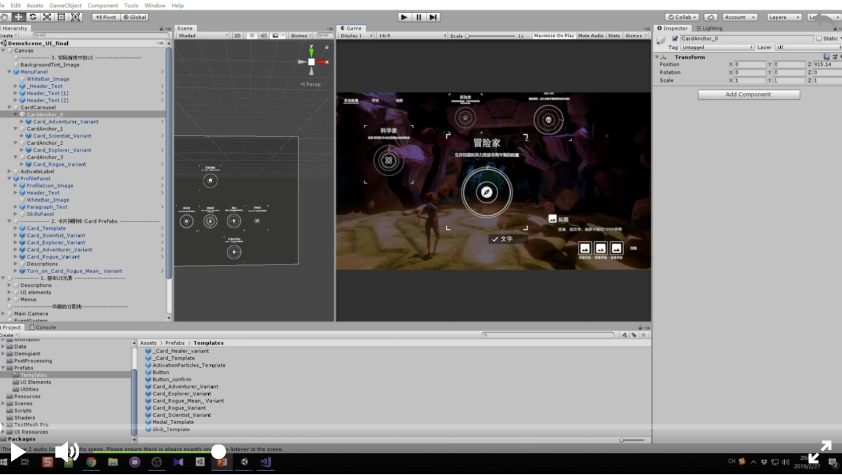
Task: Open the scene effects image dropdown
Action: tap(277, 35)
